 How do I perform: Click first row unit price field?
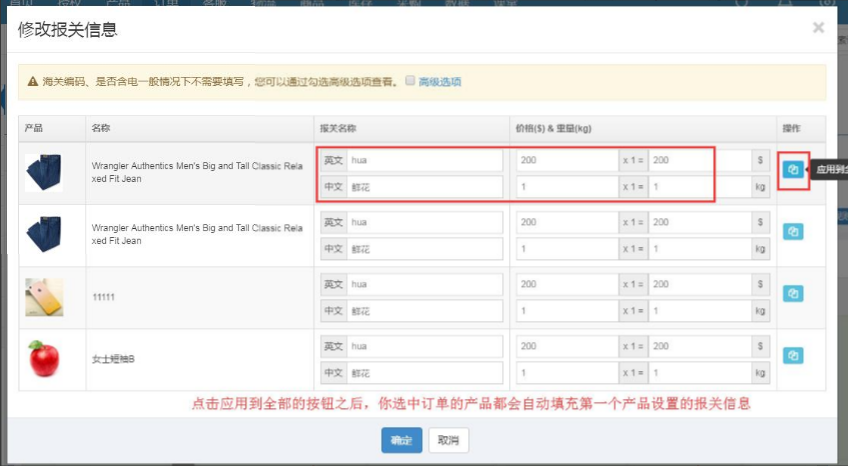click(x=566, y=160)
